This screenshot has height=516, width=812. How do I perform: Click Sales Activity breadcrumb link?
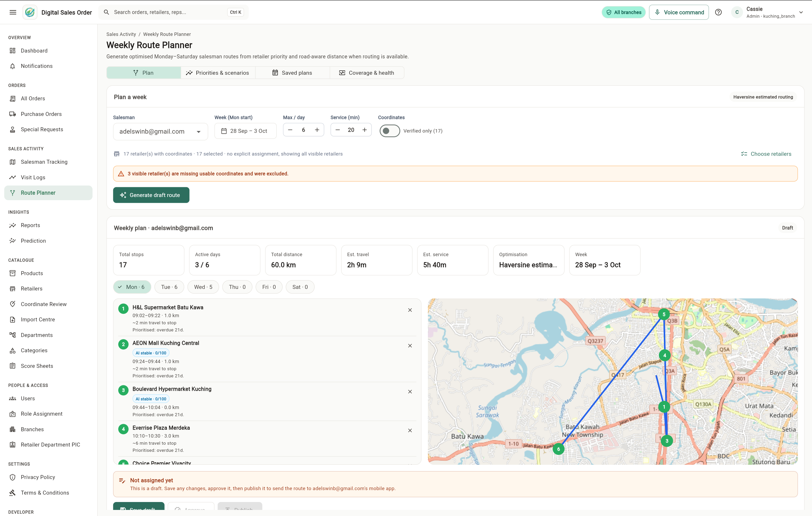(x=121, y=34)
